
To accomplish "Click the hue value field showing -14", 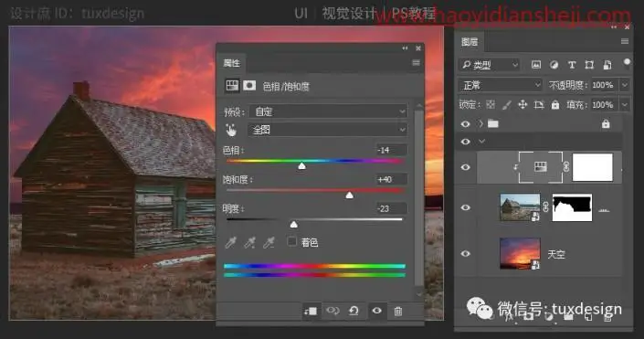I will click(392, 150).
